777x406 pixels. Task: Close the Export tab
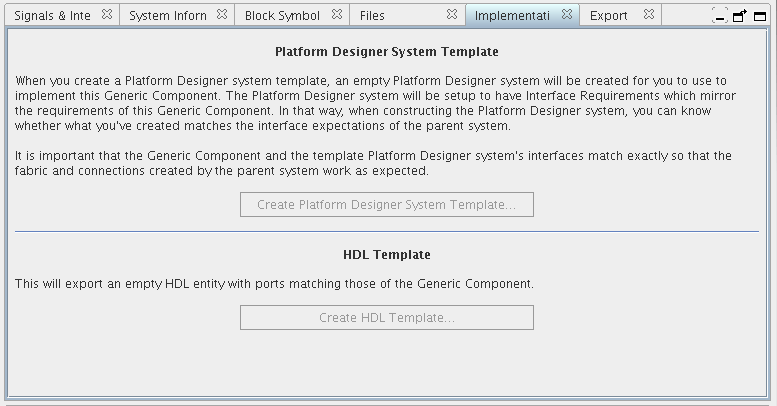click(649, 15)
